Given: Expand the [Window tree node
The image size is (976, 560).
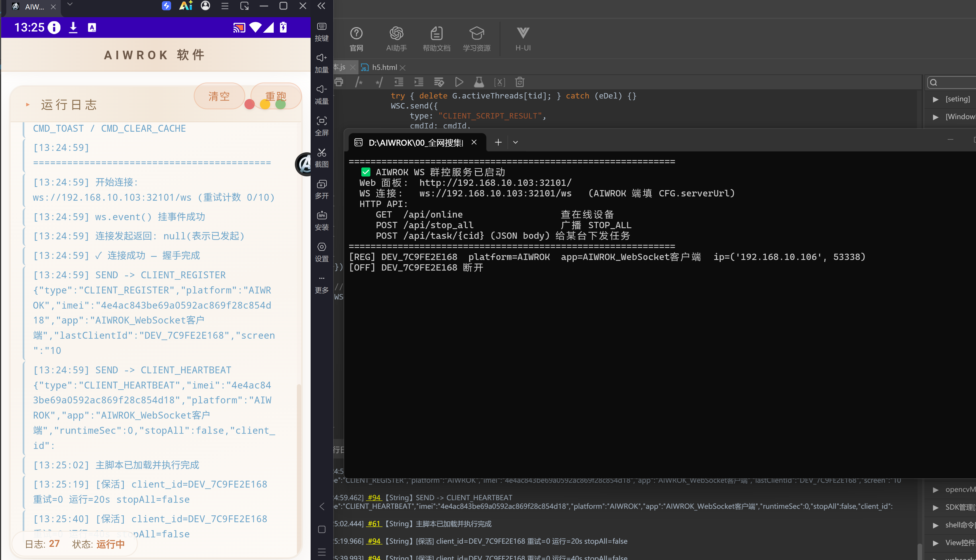Looking at the screenshot, I should coord(936,117).
